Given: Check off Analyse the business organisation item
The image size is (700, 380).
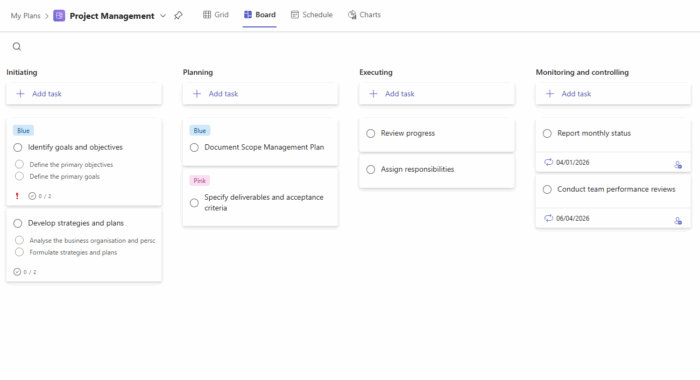Looking at the screenshot, I should 19,240.
